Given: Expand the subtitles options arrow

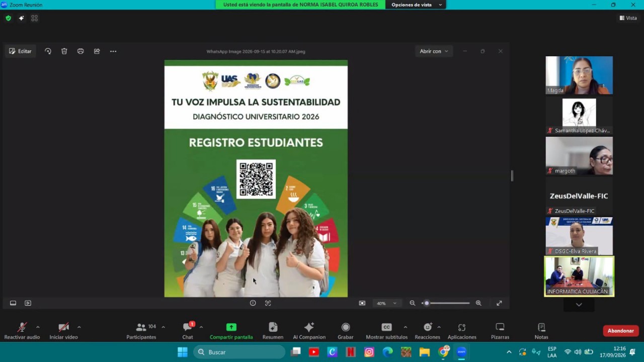Looking at the screenshot, I should (406, 327).
